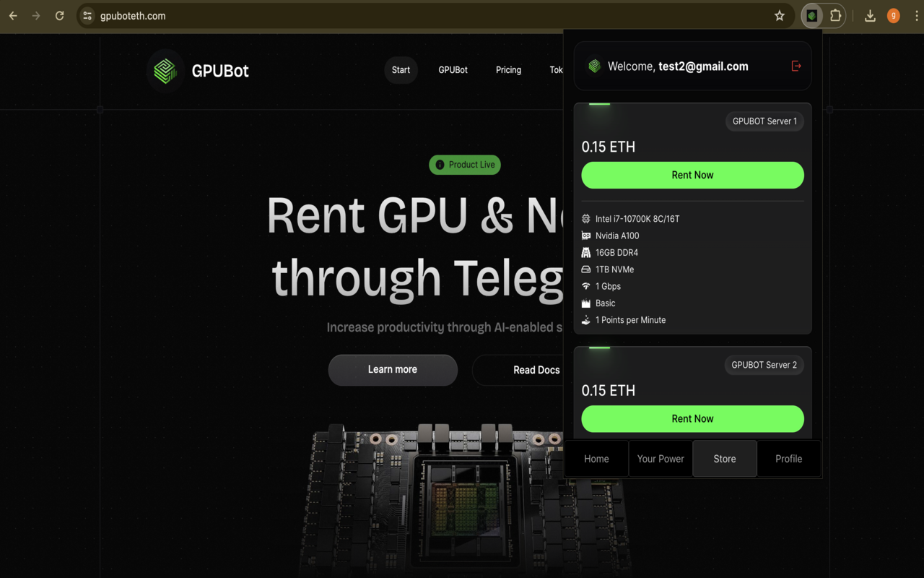Open the Home tab in extension popup
Screen dimensions: 924x578
coord(596,459)
